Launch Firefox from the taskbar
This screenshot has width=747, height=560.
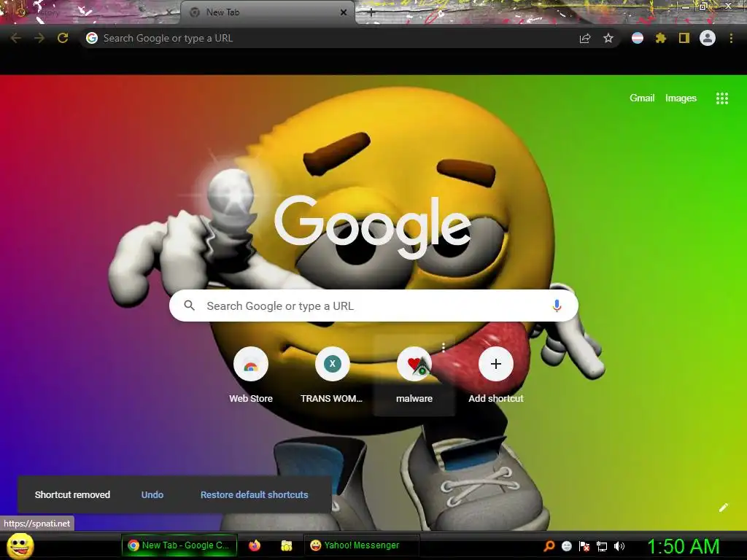pyautogui.click(x=255, y=545)
